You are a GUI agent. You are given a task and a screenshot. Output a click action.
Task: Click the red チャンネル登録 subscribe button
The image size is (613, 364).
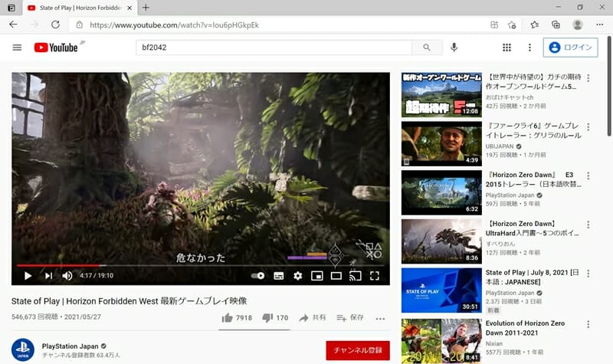click(357, 350)
